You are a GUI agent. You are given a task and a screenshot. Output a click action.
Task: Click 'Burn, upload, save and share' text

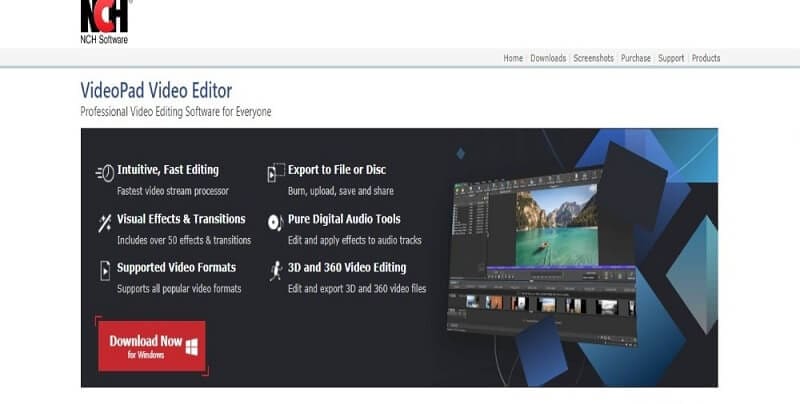pos(341,191)
